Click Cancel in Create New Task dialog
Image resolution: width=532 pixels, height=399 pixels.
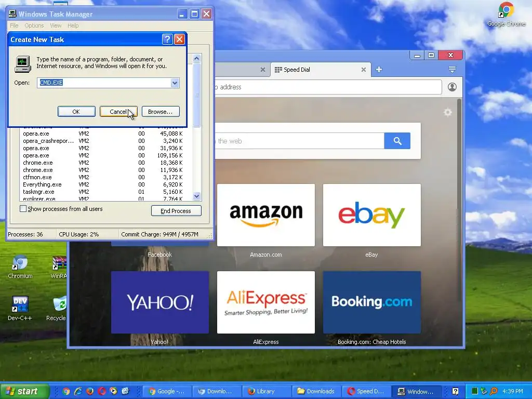(x=118, y=112)
